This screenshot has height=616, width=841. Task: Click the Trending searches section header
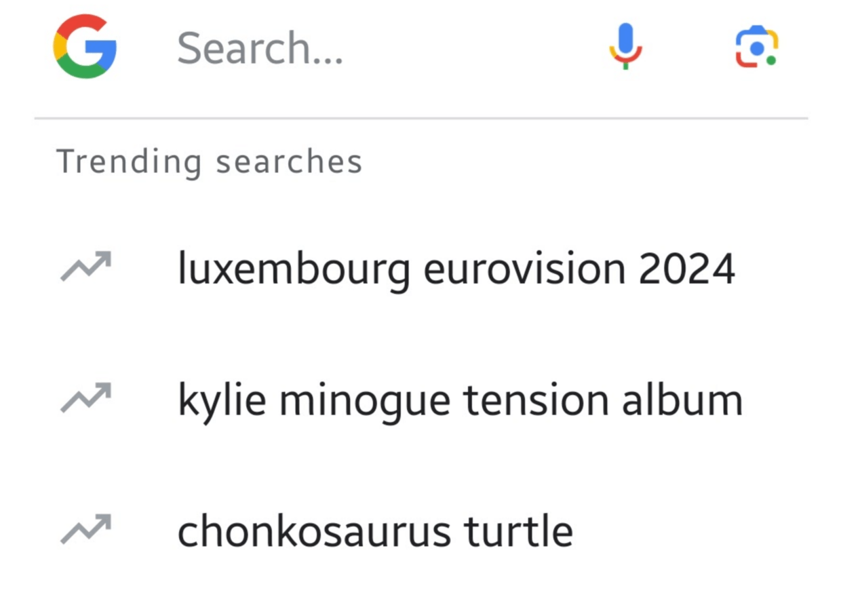209,161
